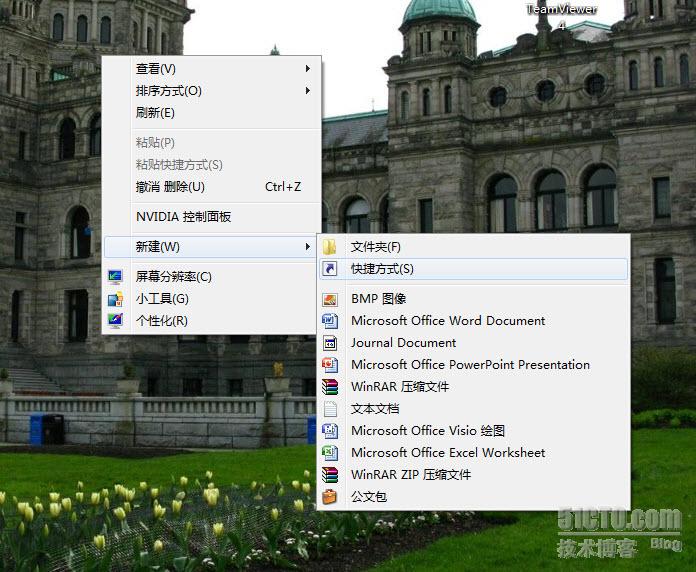Open 个性化(R) settings
The image size is (696, 572).
click(211, 320)
